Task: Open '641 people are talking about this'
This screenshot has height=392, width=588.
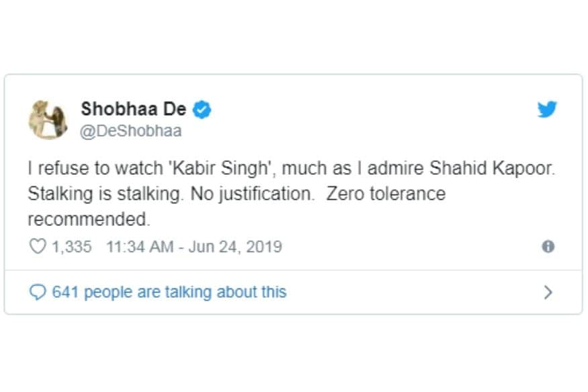Action: pos(169,292)
